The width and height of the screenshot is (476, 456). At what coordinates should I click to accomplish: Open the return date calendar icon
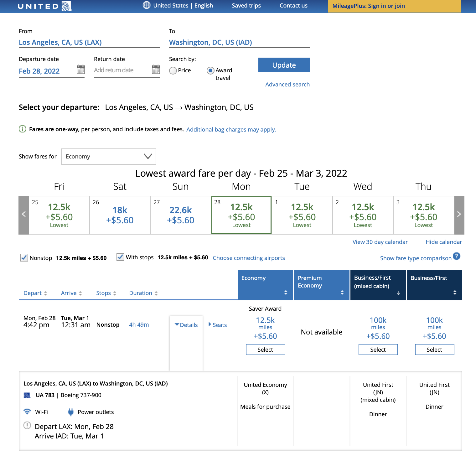tap(156, 69)
